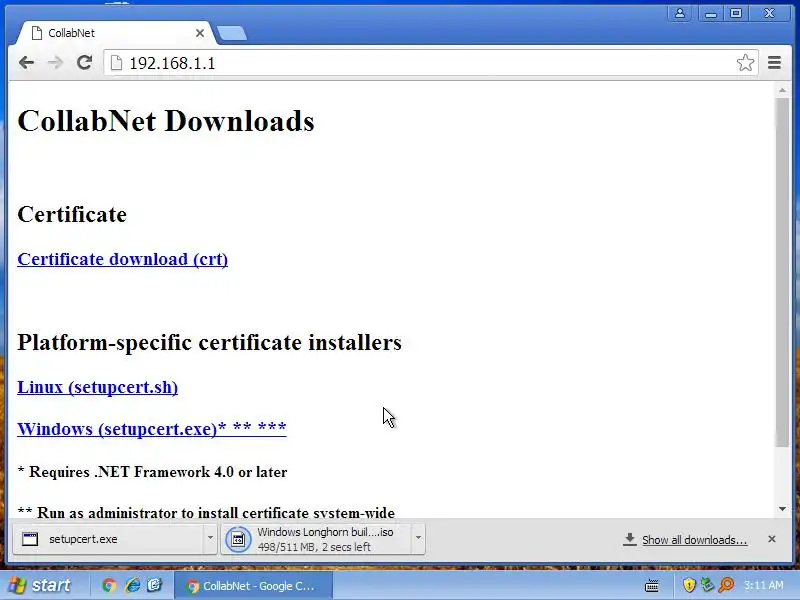
Task: Click the setupcert.exe file icon in downloads bar
Action: pyautogui.click(x=30, y=539)
